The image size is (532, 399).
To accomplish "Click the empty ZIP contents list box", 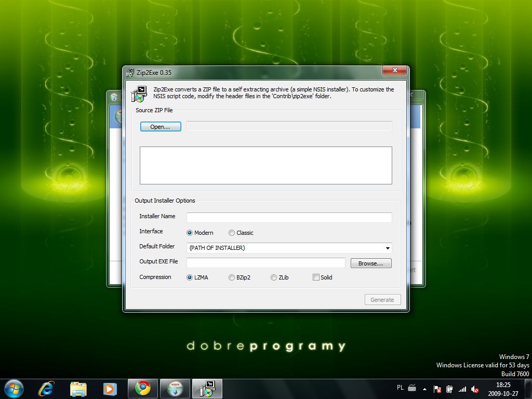I will pyautogui.click(x=265, y=165).
